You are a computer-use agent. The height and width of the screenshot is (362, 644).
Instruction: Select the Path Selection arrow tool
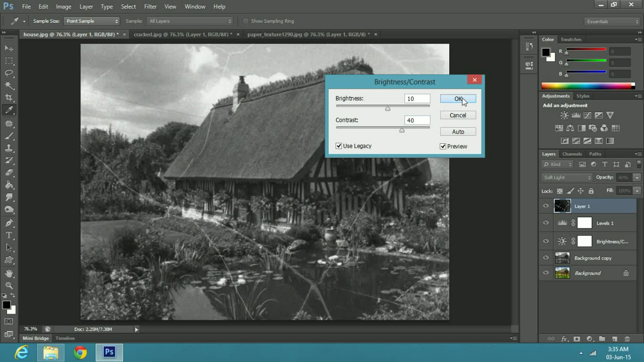click(x=9, y=248)
